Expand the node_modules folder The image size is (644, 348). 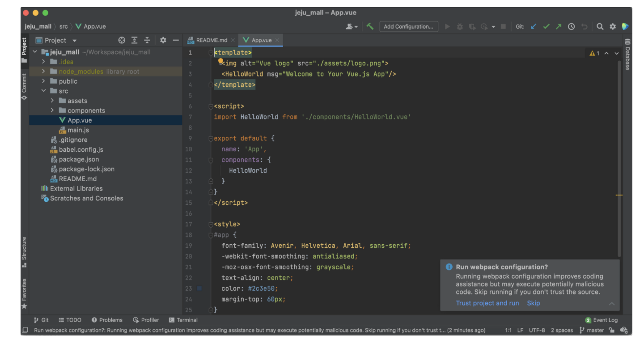(43, 72)
